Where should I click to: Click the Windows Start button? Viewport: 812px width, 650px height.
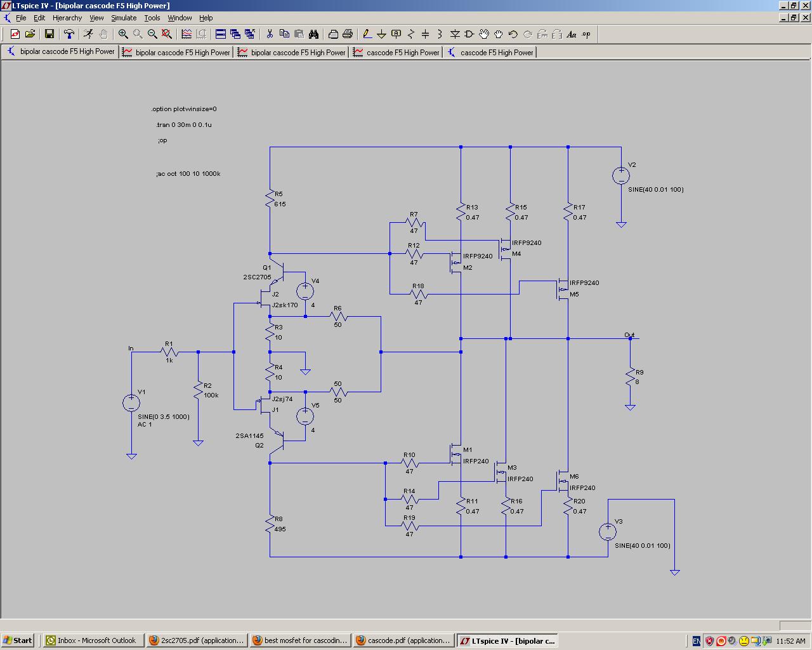[18, 640]
